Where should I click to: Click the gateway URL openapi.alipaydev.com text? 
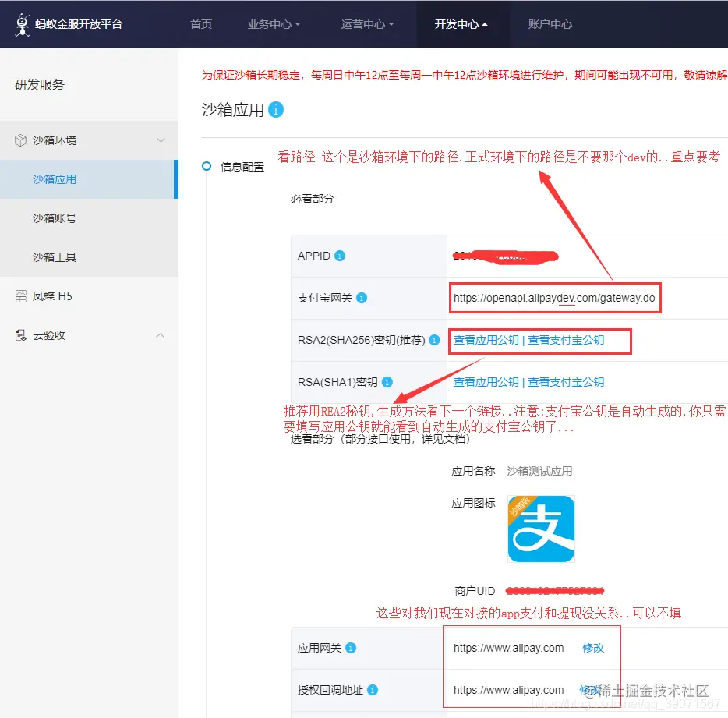(x=554, y=298)
